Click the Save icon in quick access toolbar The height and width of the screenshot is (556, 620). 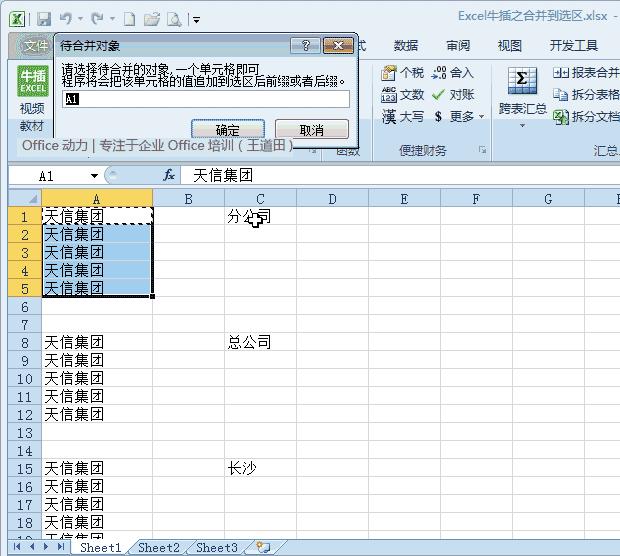point(44,19)
